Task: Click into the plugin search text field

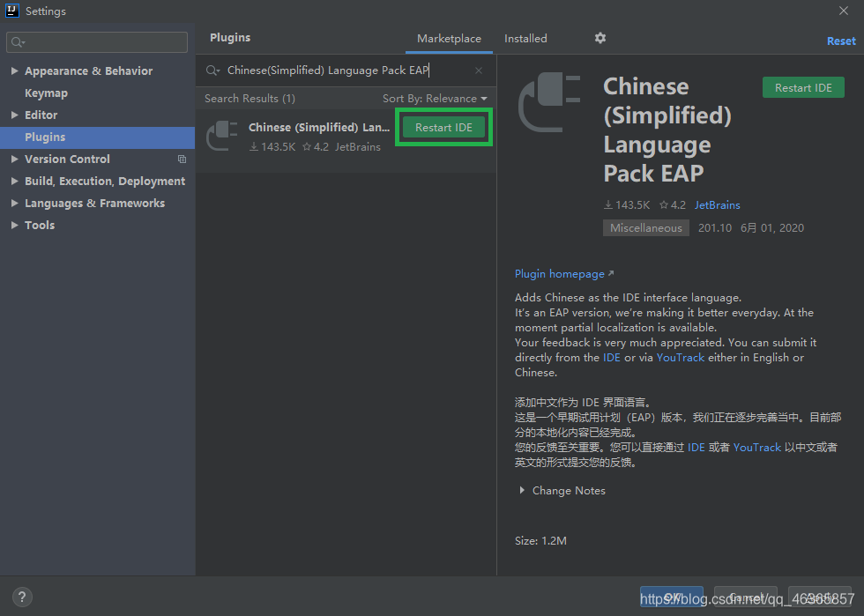Action: tap(346, 71)
